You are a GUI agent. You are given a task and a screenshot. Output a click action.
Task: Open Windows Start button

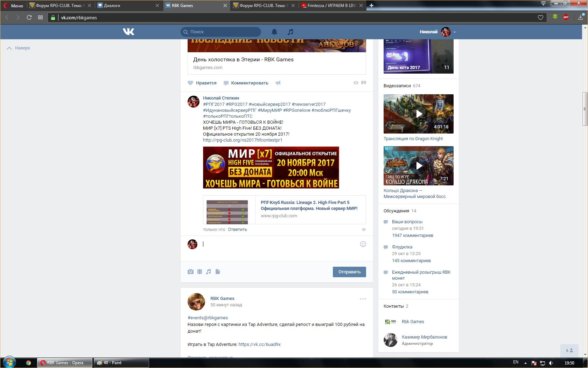9,362
